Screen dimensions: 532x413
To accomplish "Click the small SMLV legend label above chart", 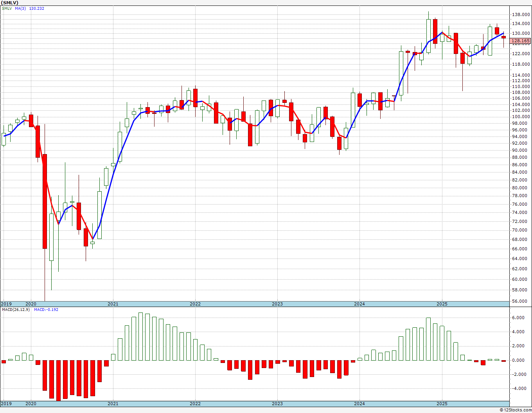I will pyautogui.click(x=7, y=8).
